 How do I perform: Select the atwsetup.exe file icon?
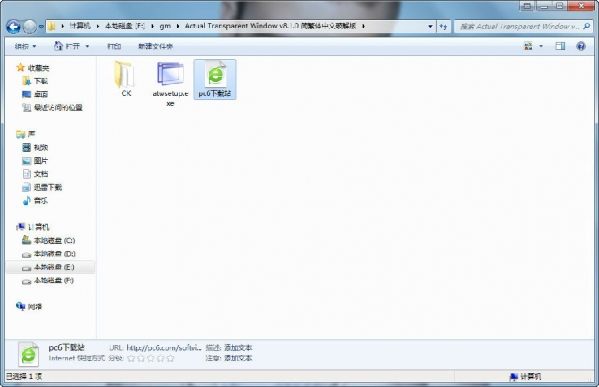point(170,74)
